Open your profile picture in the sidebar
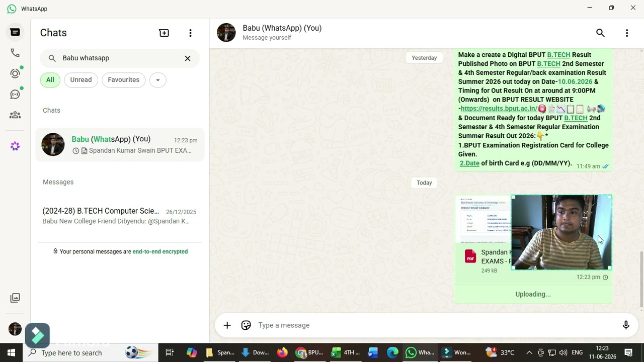 [15, 329]
